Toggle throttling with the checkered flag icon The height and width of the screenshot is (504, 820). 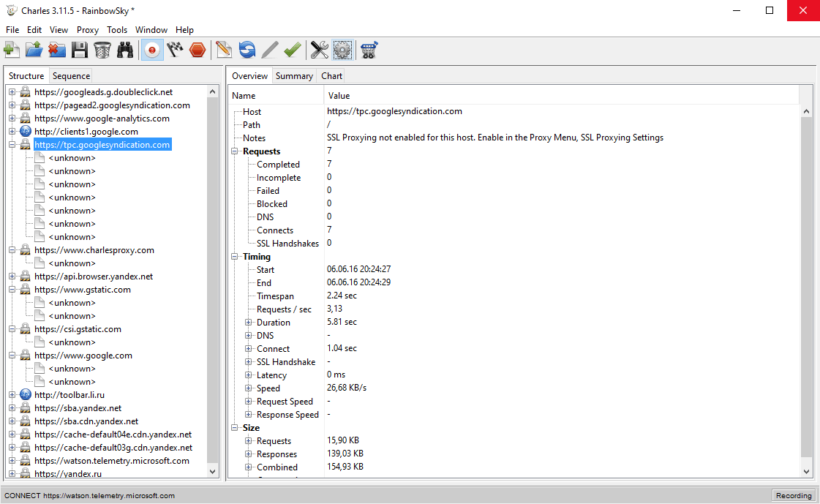click(x=175, y=50)
